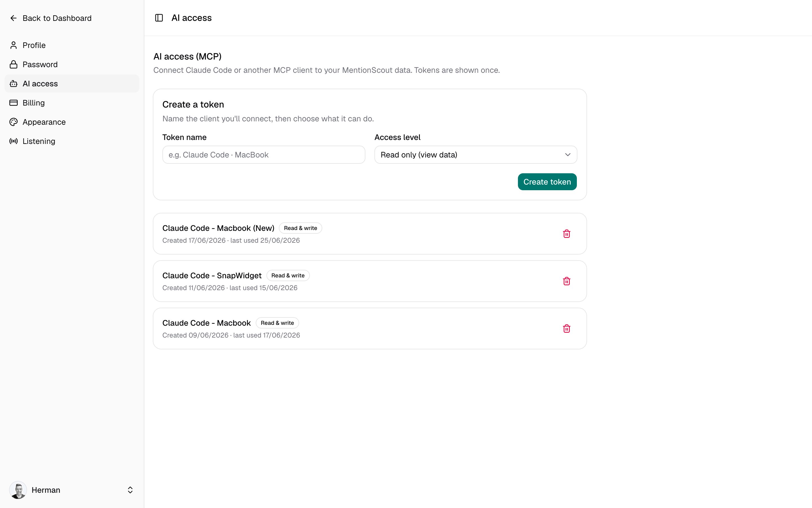
Task: Click Herman's avatar photo
Action: click(x=18, y=490)
